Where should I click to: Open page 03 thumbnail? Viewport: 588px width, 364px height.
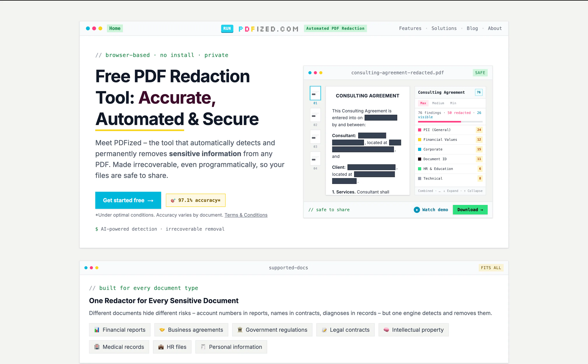[x=315, y=137]
